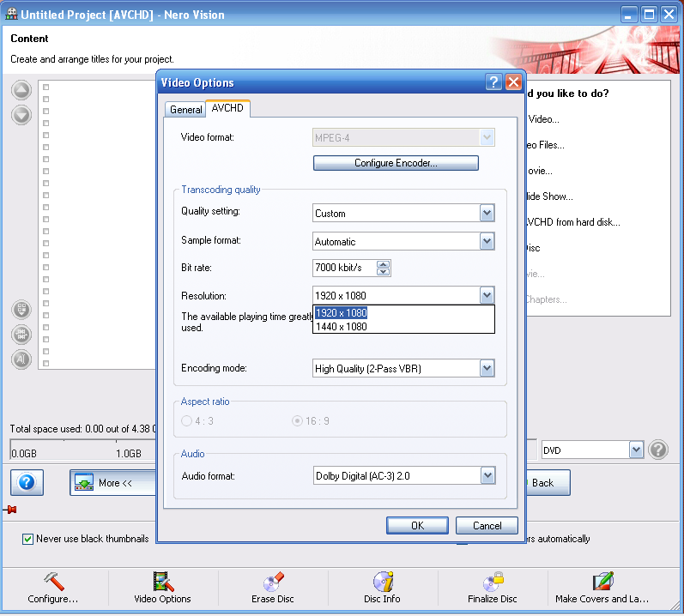Increase bit rate with up spinner arrow

(383, 264)
